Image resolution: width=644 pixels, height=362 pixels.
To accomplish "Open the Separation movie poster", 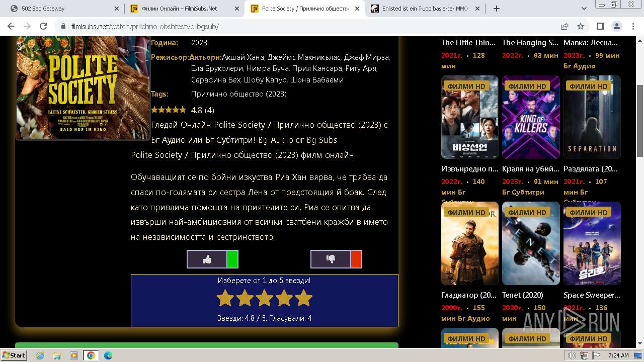I will click(x=592, y=117).
